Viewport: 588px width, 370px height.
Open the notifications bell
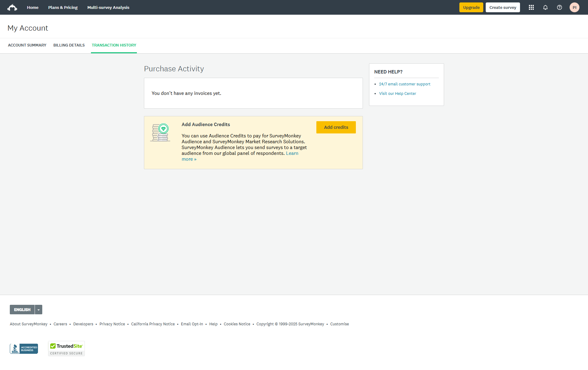point(545,7)
